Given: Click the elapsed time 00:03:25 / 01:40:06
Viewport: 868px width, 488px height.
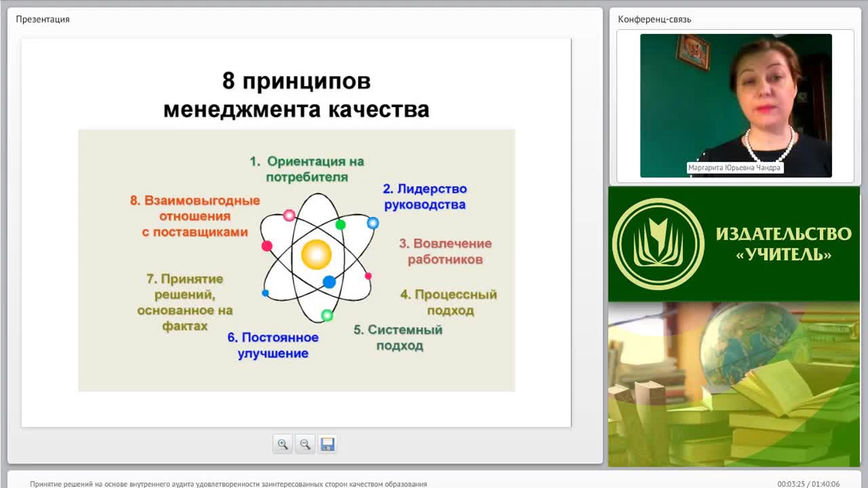Looking at the screenshot, I should [x=808, y=484].
